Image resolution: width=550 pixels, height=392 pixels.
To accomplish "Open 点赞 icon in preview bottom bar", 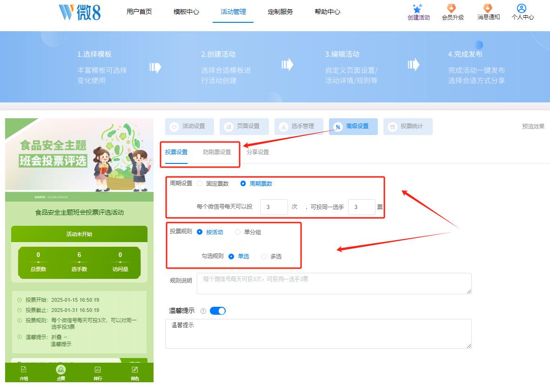I will click(x=60, y=370).
